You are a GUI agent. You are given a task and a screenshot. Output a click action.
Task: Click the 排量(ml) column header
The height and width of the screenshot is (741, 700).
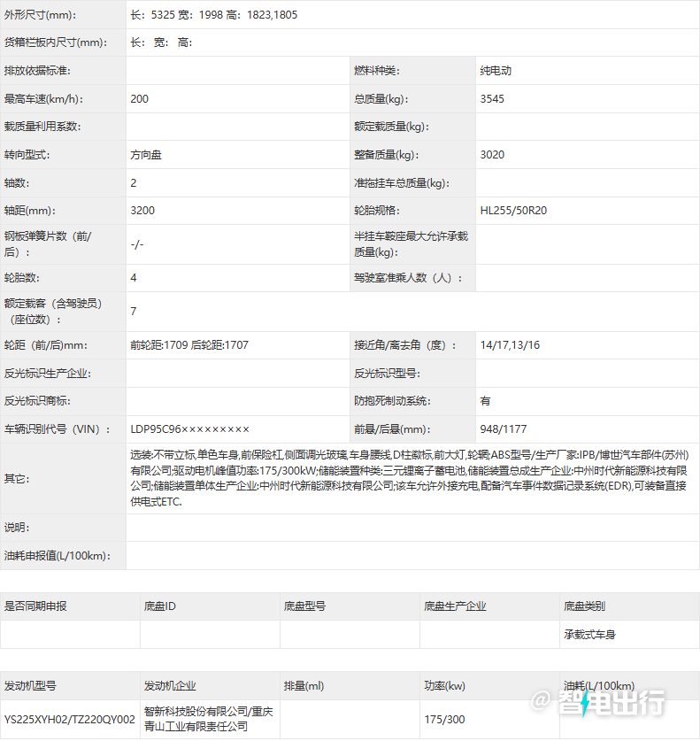coord(304,686)
